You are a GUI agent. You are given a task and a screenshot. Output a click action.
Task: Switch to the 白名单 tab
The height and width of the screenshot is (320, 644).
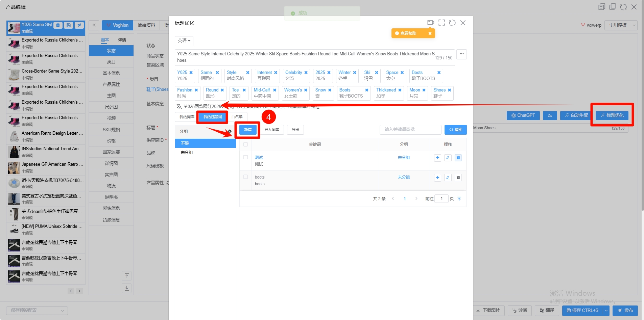click(x=237, y=117)
